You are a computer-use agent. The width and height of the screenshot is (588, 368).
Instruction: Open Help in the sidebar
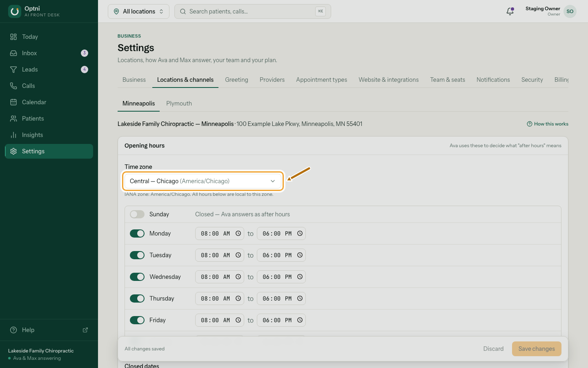[49, 330]
